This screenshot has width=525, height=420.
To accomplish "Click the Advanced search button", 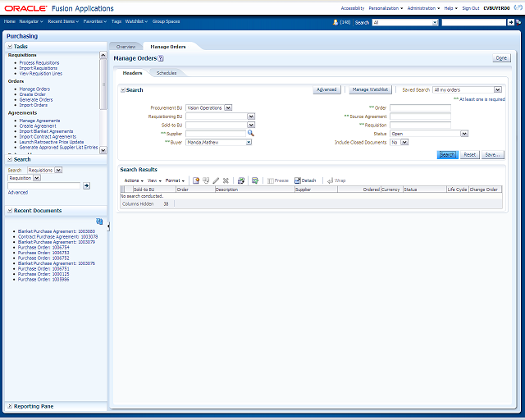I will 326,89.
